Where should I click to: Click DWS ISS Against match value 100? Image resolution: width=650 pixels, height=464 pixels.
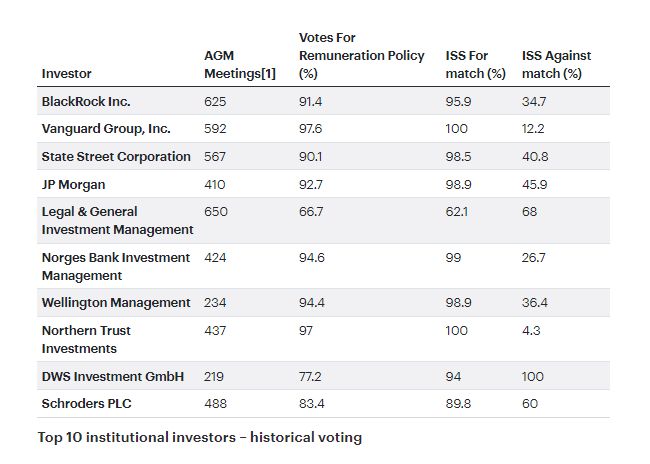tap(534, 376)
